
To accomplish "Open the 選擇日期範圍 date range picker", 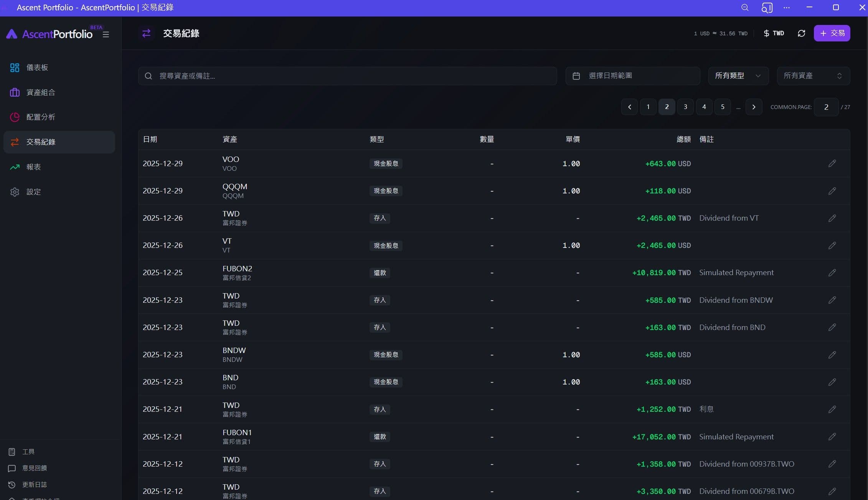I will (x=633, y=76).
